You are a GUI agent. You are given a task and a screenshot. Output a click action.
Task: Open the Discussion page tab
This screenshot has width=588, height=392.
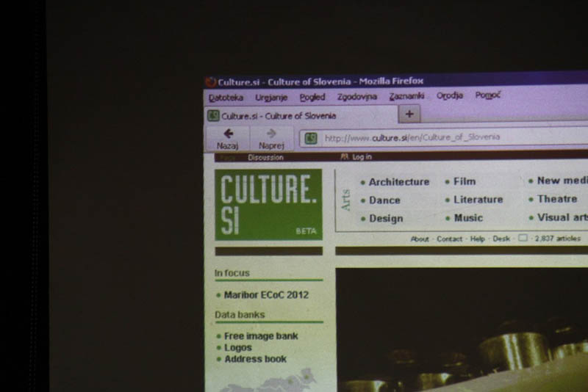click(265, 158)
